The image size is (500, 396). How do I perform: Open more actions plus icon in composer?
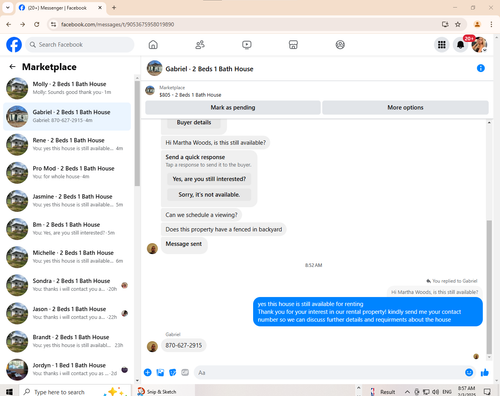coord(148,372)
